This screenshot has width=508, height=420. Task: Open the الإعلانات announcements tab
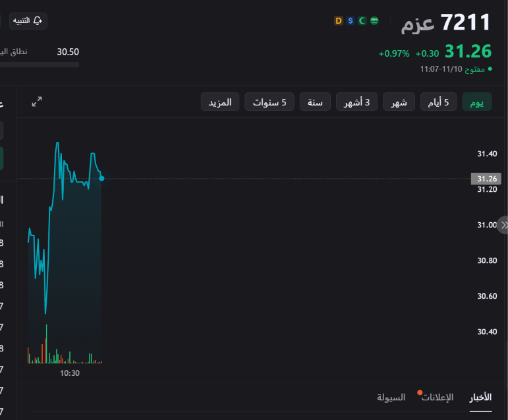tap(437, 398)
